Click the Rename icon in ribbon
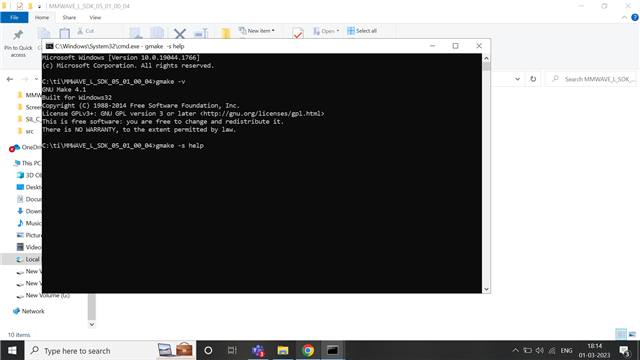 click(x=201, y=33)
